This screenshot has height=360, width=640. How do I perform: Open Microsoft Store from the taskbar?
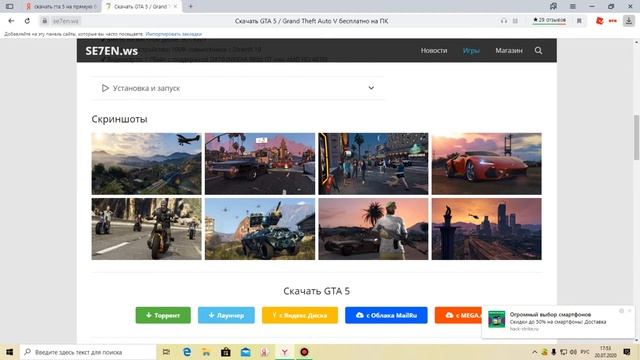click(226, 352)
